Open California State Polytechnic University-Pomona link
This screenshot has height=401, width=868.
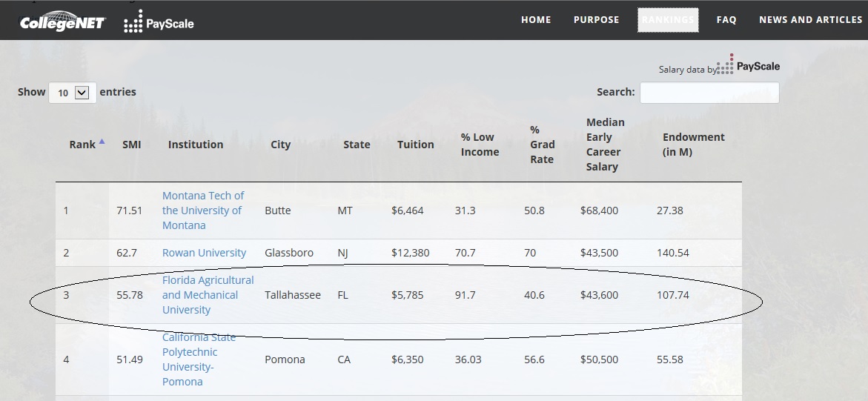(199, 359)
